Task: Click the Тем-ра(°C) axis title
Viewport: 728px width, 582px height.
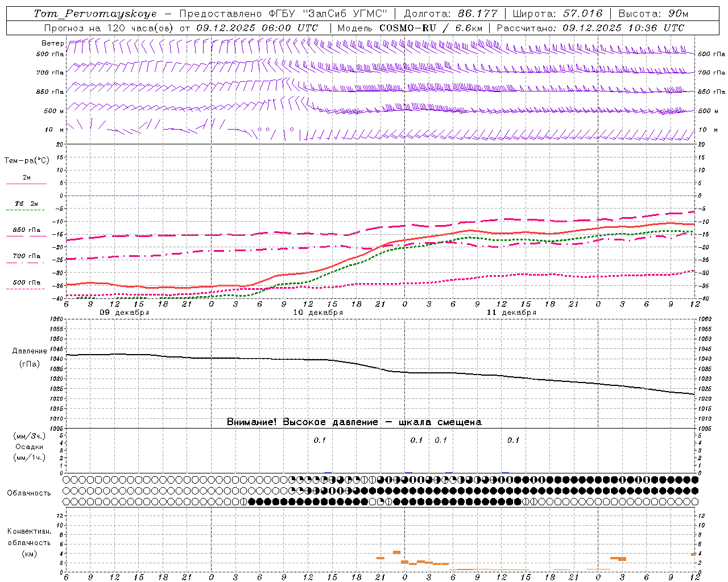Action: [27, 161]
